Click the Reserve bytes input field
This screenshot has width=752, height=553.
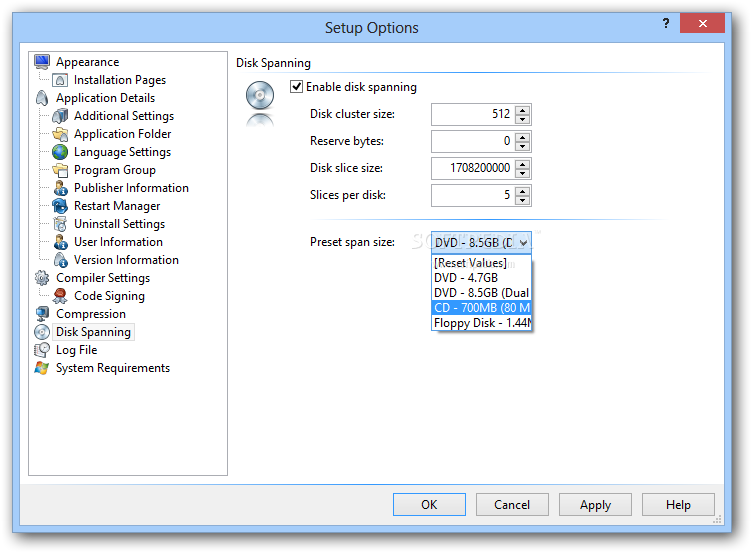pos(473,141)
